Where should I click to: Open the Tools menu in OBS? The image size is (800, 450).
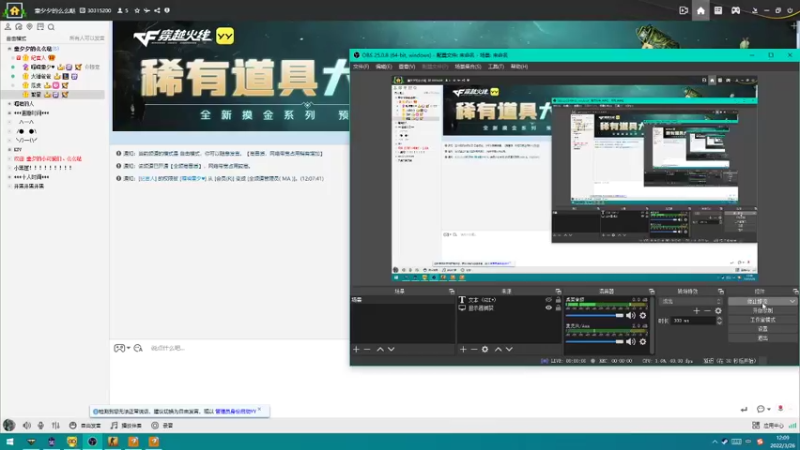[496, 66]
